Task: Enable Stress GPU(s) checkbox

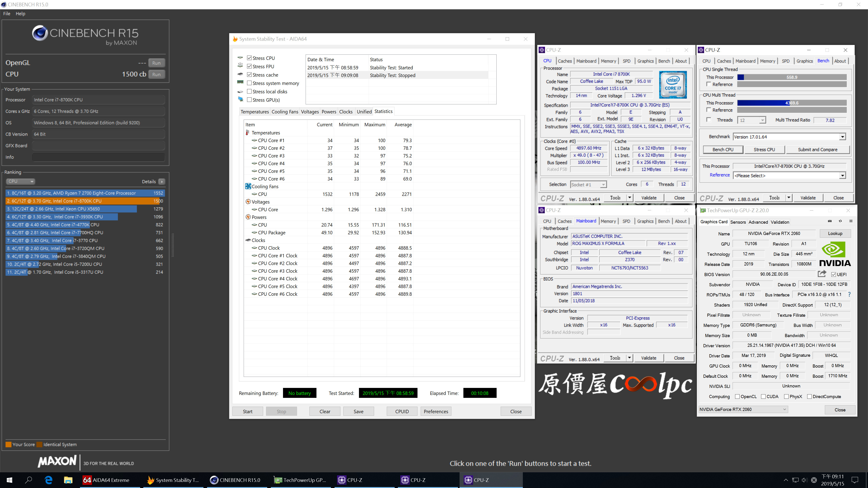Action: [x=249, y=100]
